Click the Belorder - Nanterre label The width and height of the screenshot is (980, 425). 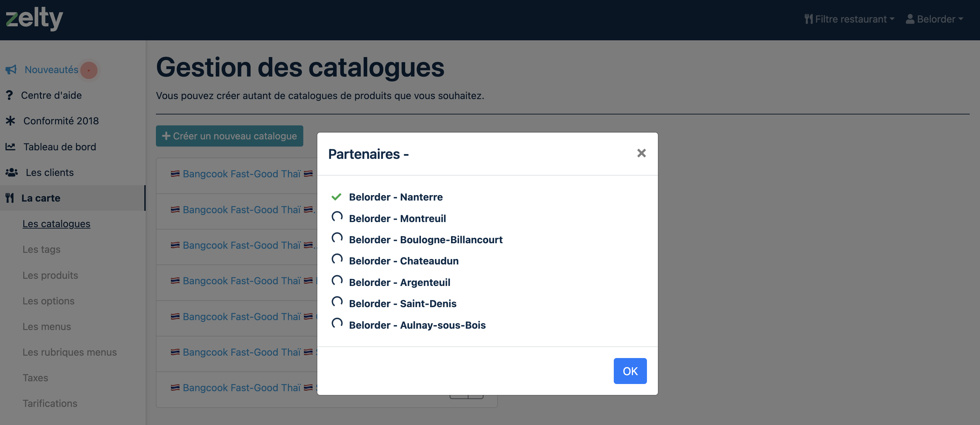tap(396, 197)
